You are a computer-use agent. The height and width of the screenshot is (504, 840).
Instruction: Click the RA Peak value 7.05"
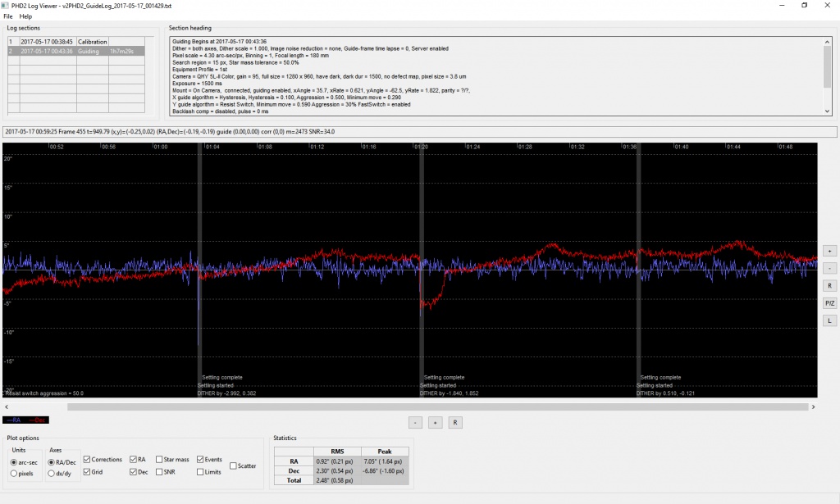click(x=385, y=461)
